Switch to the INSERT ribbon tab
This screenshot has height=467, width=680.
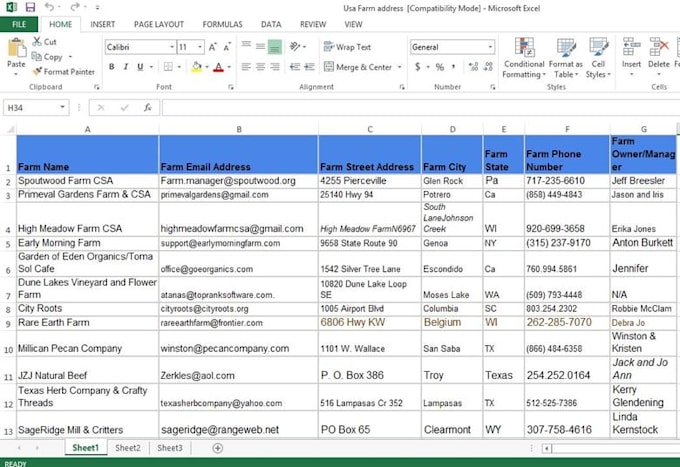point(103,24)
